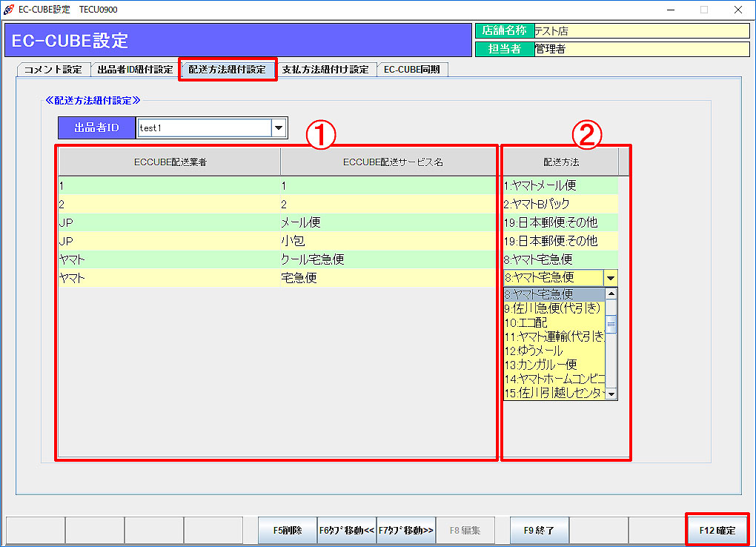Pick 13:カンガルー便 from the list
The image size is (756, 547).
[x=554, y=365]
